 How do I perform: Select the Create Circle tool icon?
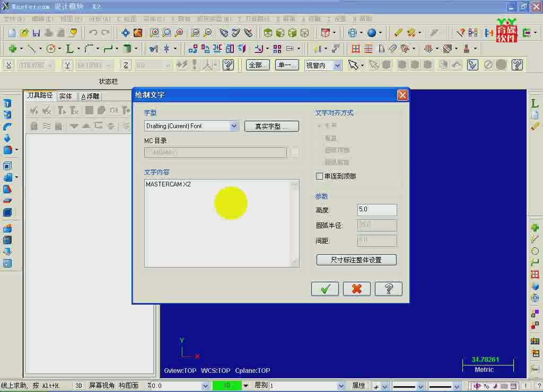click(x=51, y=49)
